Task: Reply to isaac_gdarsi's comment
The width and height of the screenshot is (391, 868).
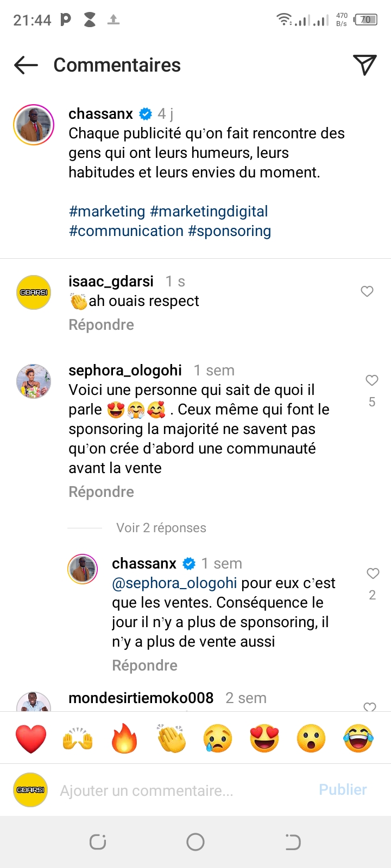Action: tap(101, 325)
